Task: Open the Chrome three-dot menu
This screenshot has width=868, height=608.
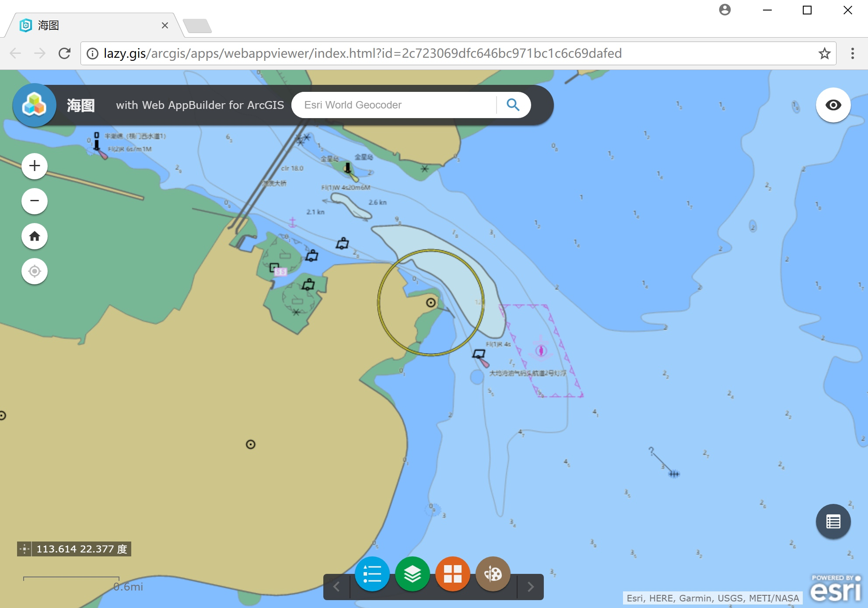Action: coord(852,53)
